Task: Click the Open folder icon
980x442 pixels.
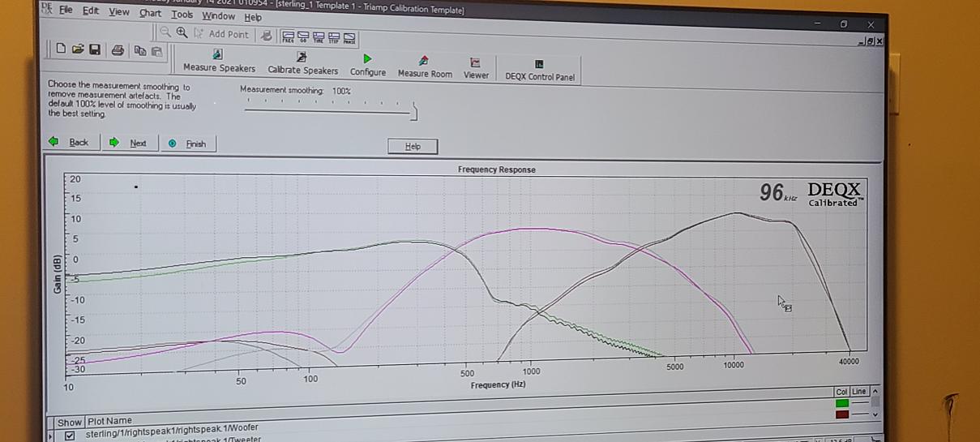Action: click(78, 49)
